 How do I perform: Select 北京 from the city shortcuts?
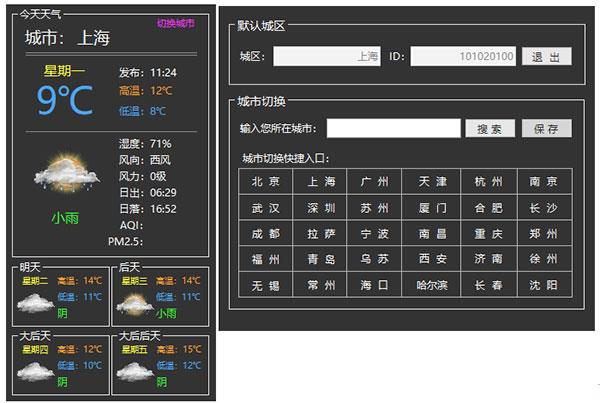pyautogui.click(x=266, y=182)
